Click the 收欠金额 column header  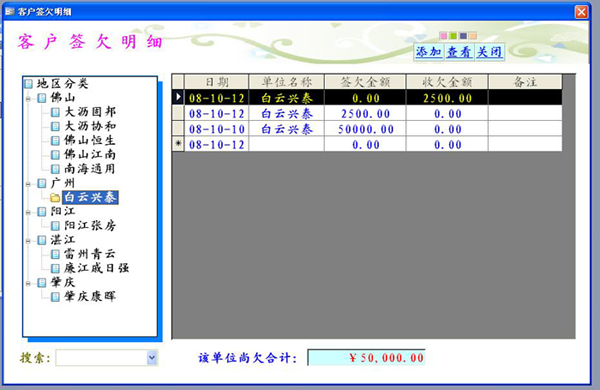coord(447,82)
